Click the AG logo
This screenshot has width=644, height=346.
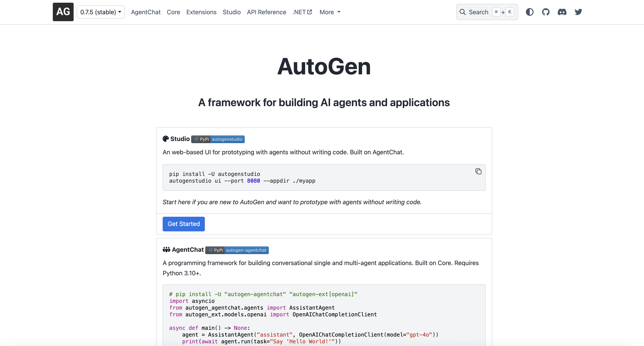[x=63, y=12]
